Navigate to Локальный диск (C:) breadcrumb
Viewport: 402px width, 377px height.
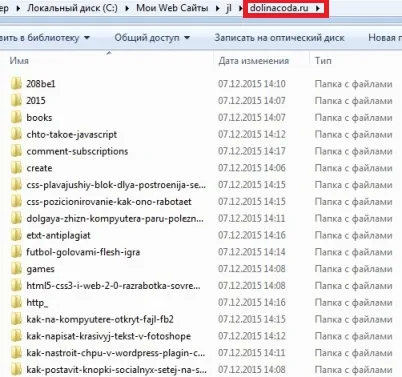click(72, 8)
